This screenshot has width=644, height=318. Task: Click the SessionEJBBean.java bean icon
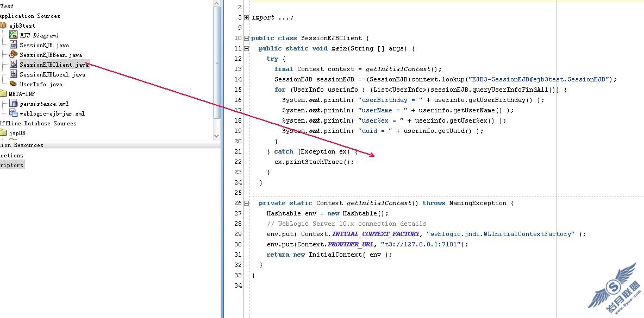coord(13,55)
